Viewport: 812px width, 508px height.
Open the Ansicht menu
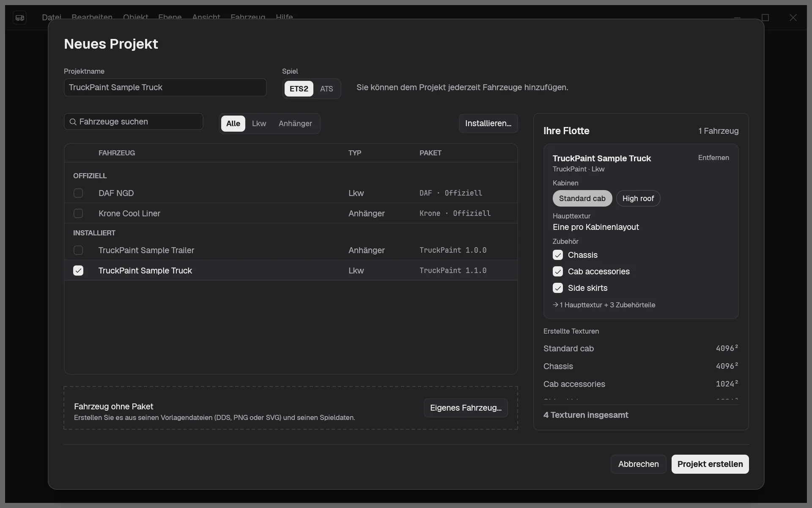[x=206, y=17]
